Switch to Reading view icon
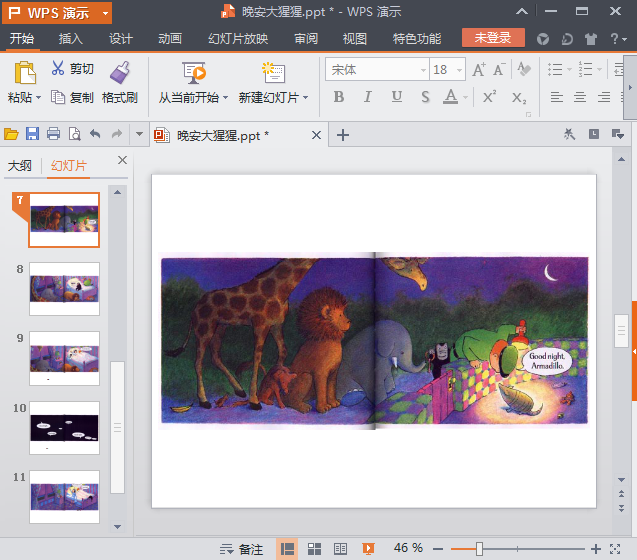 click(340, 549)
